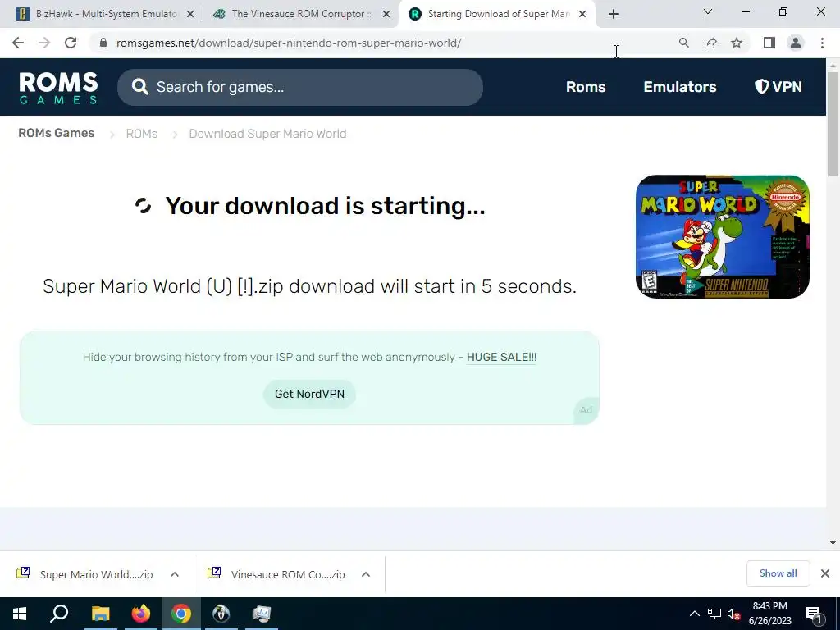Open the notification center icon

(815, 614)
